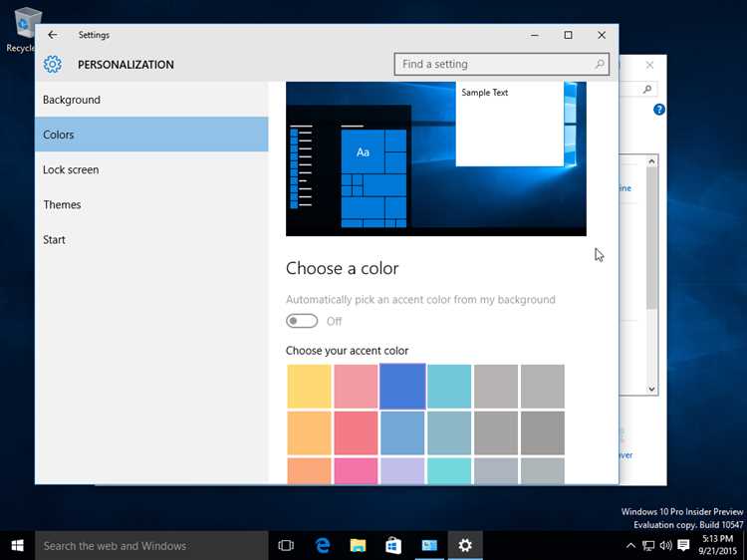This screenshot has height=560, width=747.
Task: Click in the Find a setting box
Action: (x=502, y=64)
